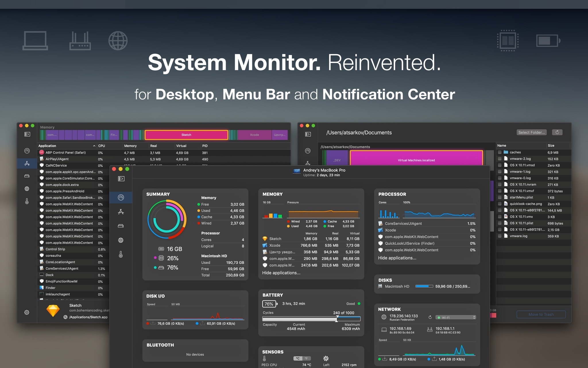Open the Wi-Fi interface dropdown

456,317
